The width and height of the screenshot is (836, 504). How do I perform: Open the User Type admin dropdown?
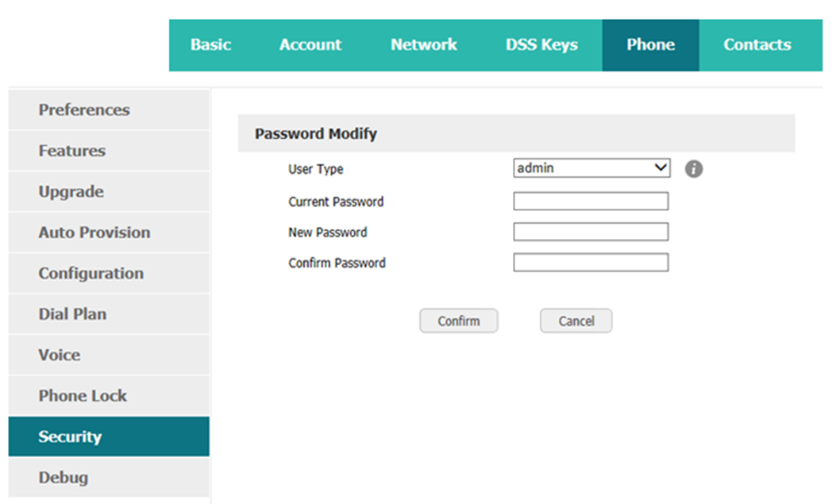point(591,167)
